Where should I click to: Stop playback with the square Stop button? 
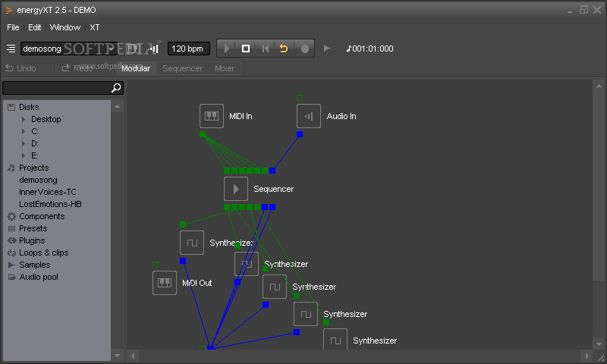pos(246,49)
